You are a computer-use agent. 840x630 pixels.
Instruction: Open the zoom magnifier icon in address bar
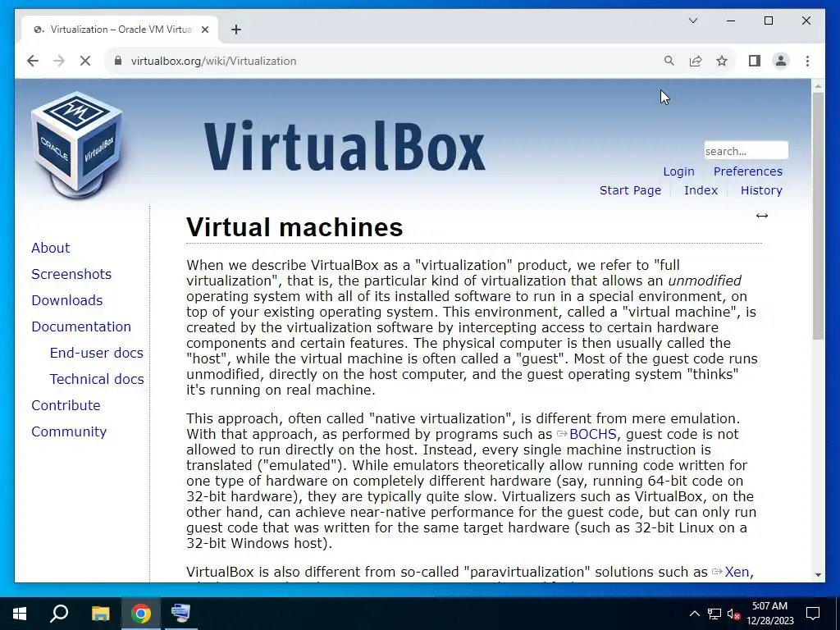click(x=669, y=61)
